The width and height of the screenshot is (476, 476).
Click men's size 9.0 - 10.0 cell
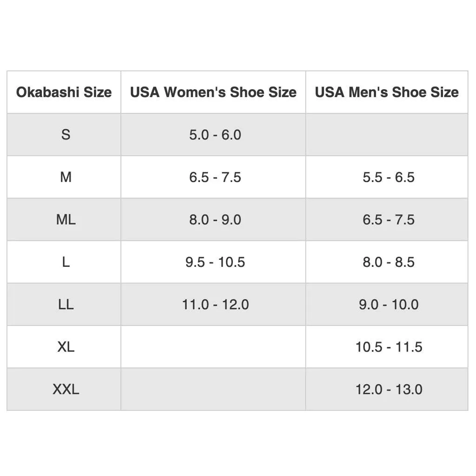point(387,304)
